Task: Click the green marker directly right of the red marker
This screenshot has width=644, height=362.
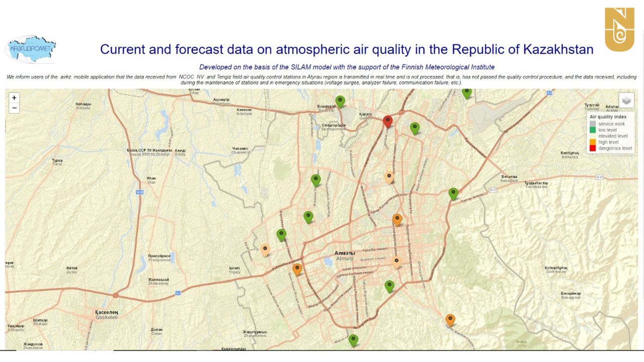Action: (x=415, y=128)
